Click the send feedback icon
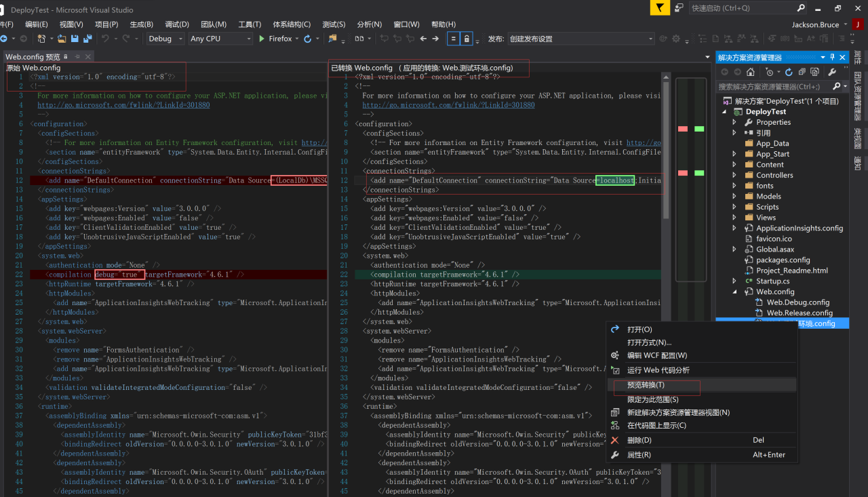 click(x=679, y=8)
